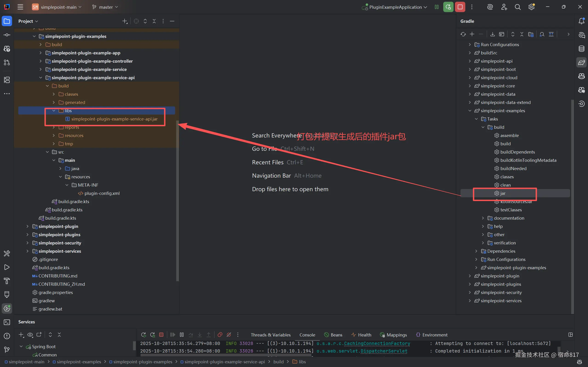Click the Stop red square in Services toolbar
Screen dimensions: 588x367
coord(161,335)
